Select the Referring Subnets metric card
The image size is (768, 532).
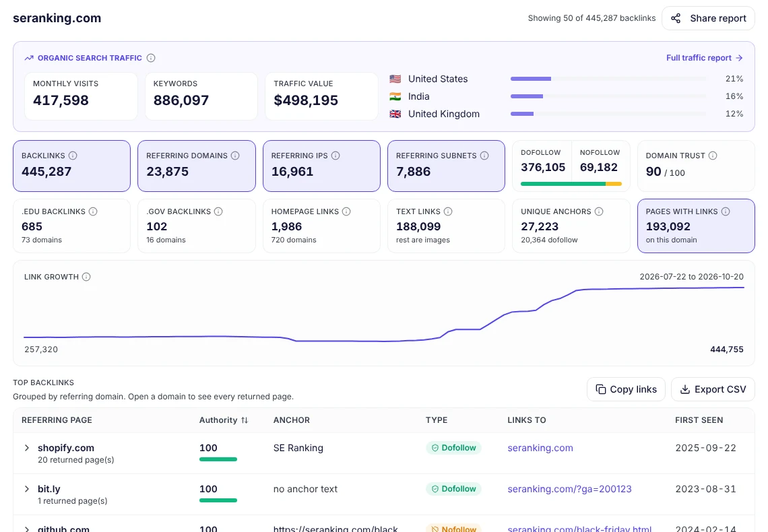tap(446, 166)
